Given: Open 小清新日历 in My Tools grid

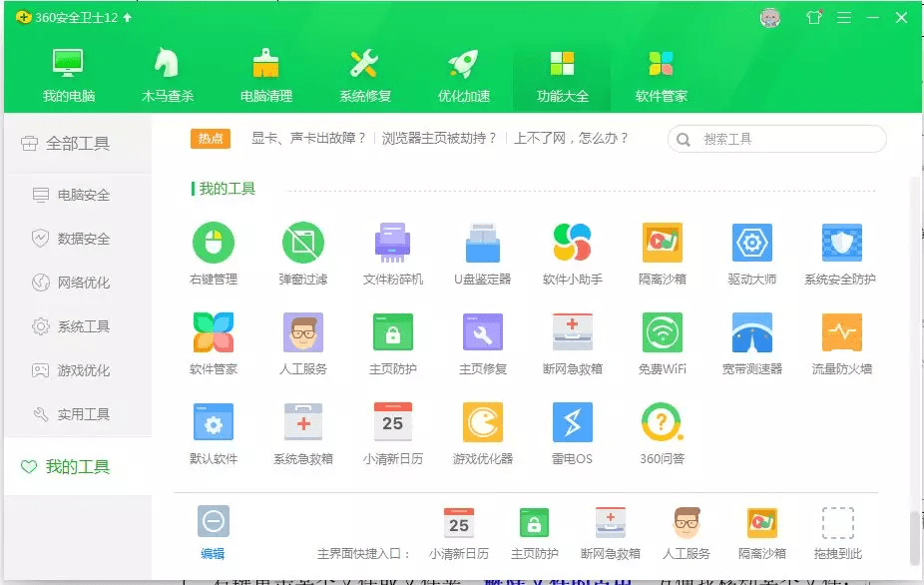Looking at the screenshot, I should 392,433.
